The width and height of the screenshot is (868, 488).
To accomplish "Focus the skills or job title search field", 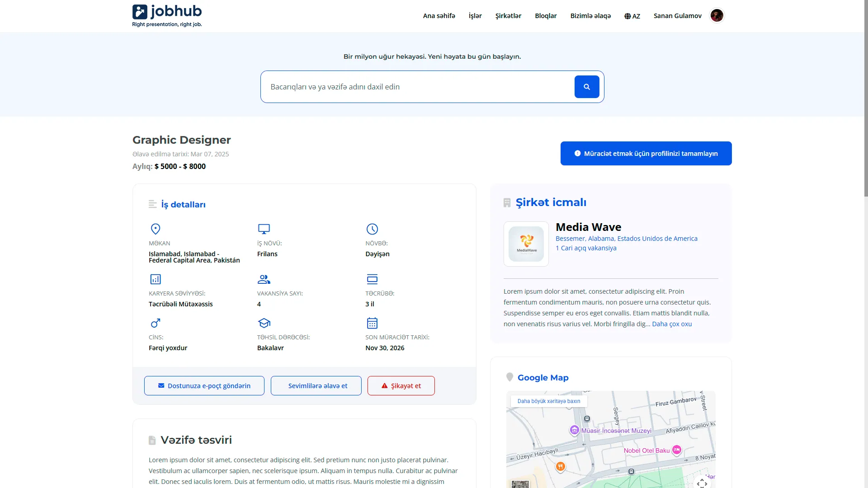I will pos(417,87).
